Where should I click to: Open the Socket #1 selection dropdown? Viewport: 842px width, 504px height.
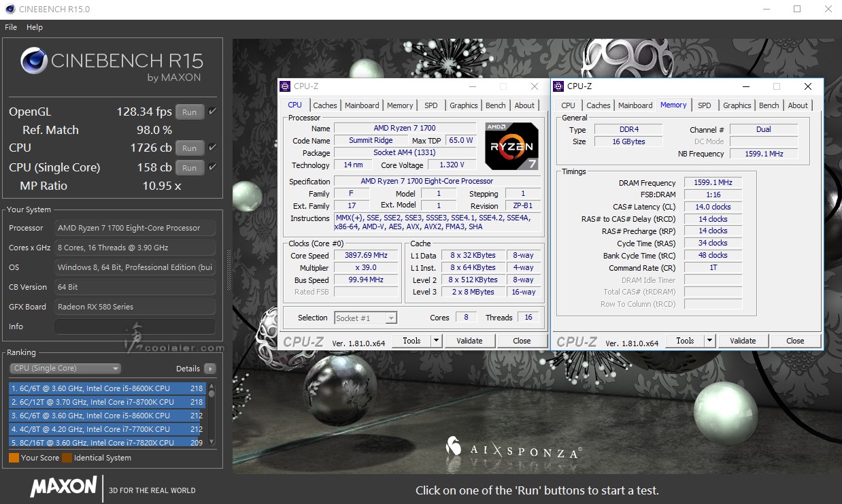365,318
